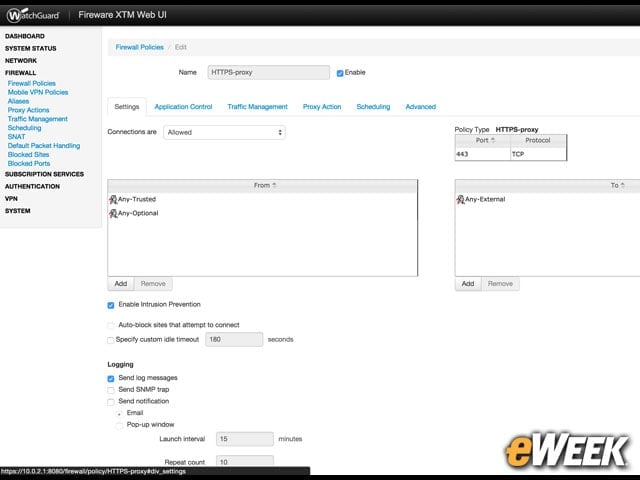Check Auto-block sites that attempt to connect

pos(111,325)
